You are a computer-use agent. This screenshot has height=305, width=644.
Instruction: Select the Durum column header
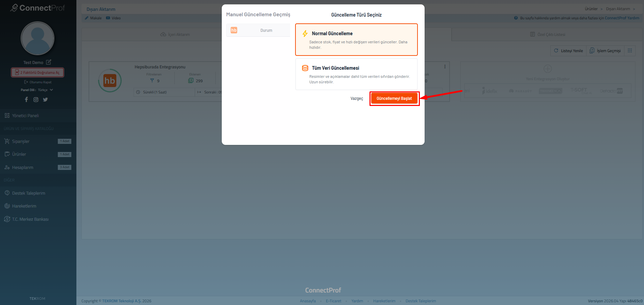pyautogui.click(x=266, y=30)
